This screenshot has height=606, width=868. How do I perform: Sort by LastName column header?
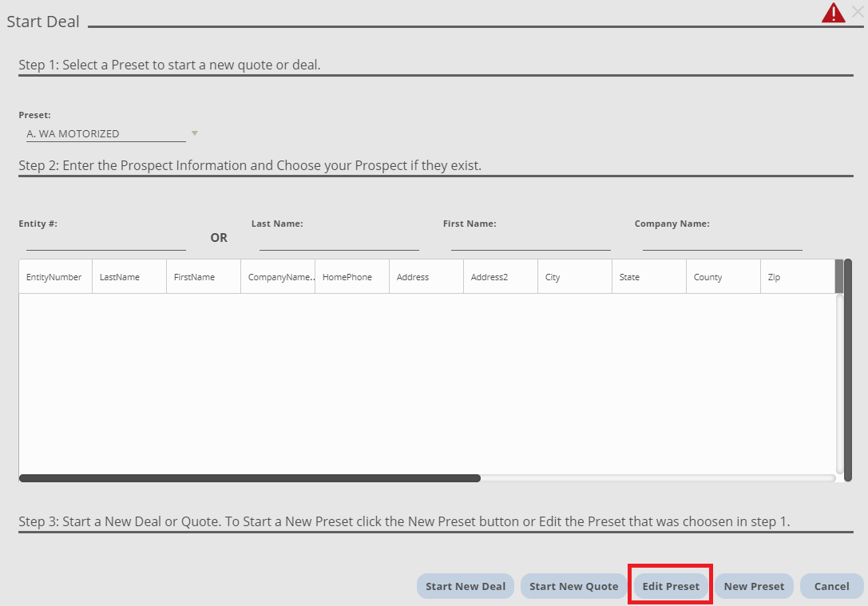coord(129,277)
